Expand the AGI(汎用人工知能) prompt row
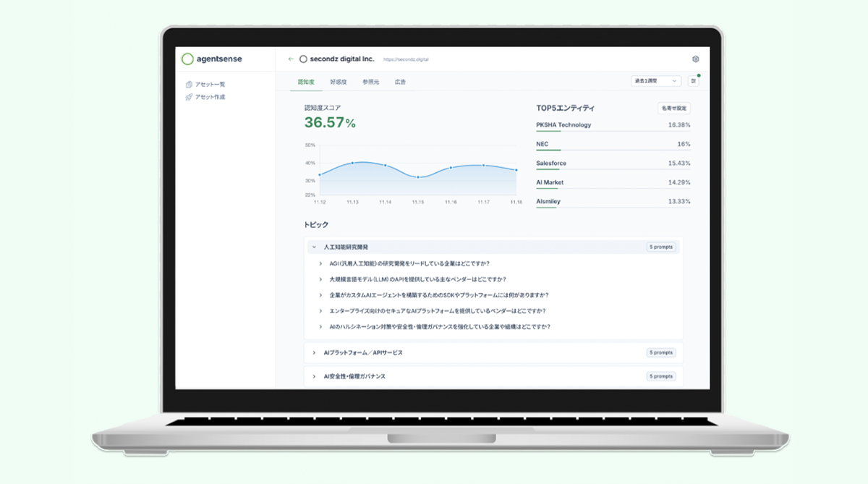Viewport: 868px width, 484px height. tap(320, 263)
